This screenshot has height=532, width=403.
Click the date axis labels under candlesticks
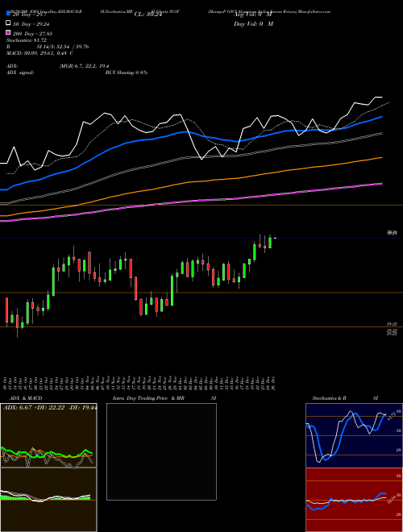point(139,384)
